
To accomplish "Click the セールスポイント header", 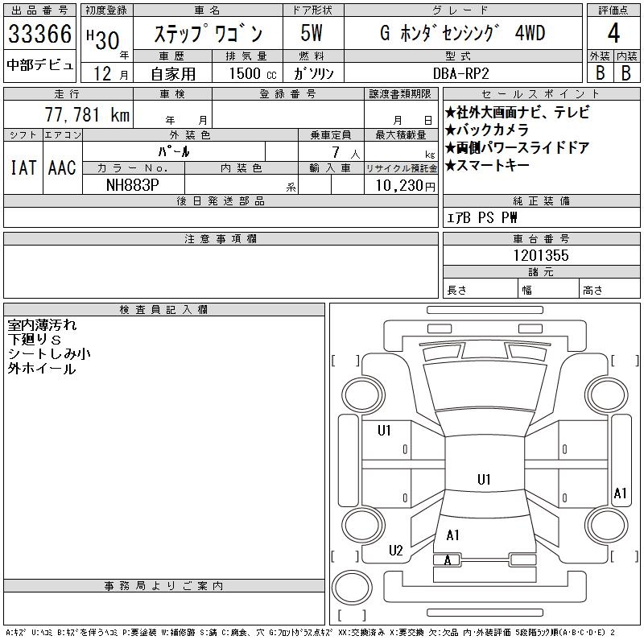I will click(541, 94).
